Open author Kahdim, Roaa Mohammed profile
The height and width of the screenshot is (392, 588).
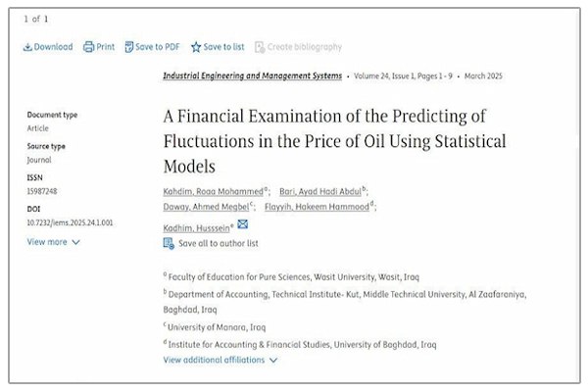[213, 191]
